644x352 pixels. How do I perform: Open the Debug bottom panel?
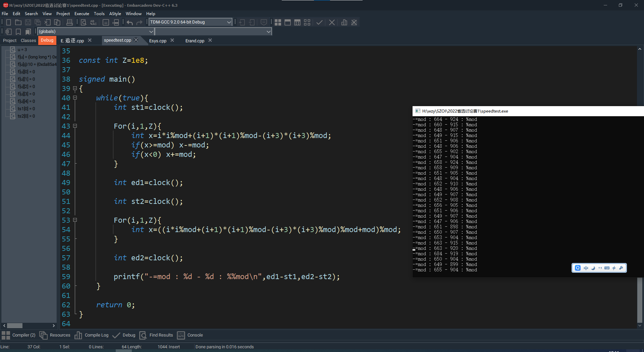[124, 335]
